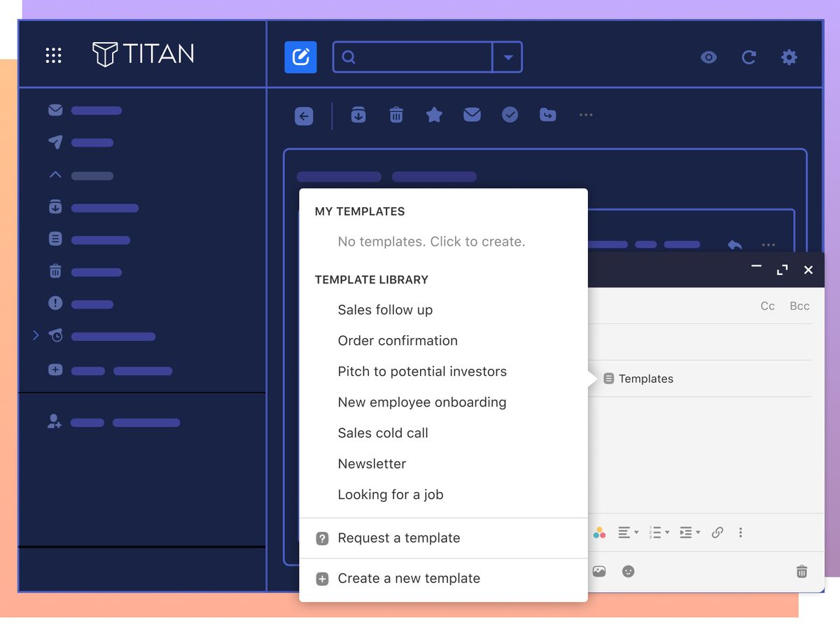Screen dimensions: 840x625
Task: Add Bcc recipients to the draft
Action: click(x=799, y=306)
